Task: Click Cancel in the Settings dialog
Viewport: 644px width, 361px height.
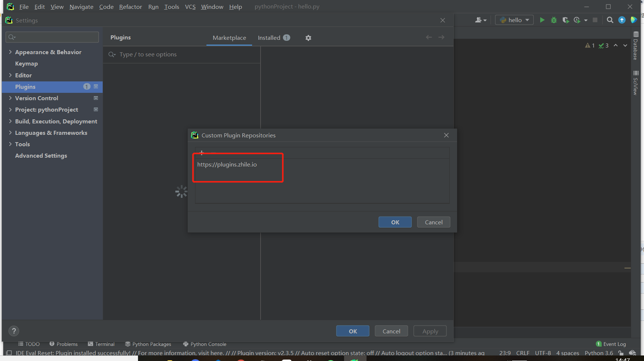Action: pos(391,331)
